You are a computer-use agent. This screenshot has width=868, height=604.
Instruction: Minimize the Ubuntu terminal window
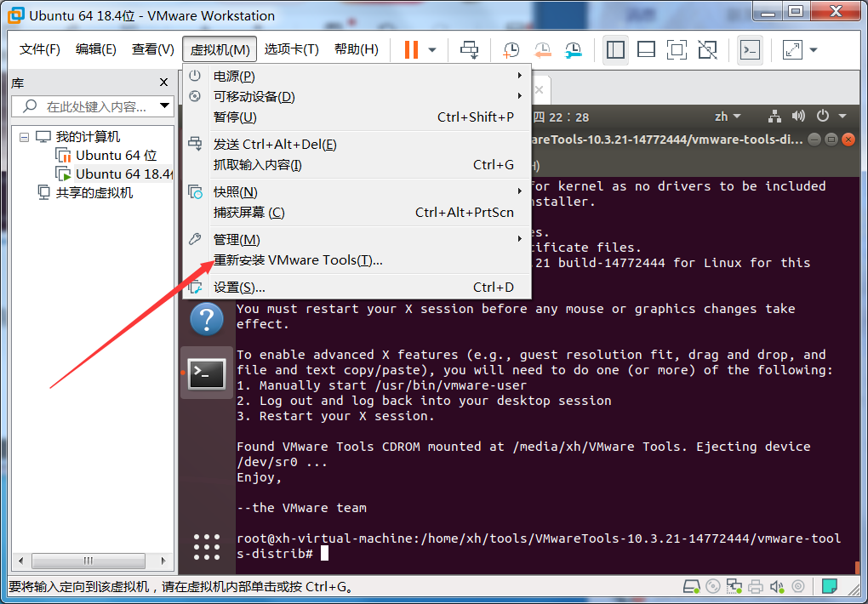click(x=814, y=140)
